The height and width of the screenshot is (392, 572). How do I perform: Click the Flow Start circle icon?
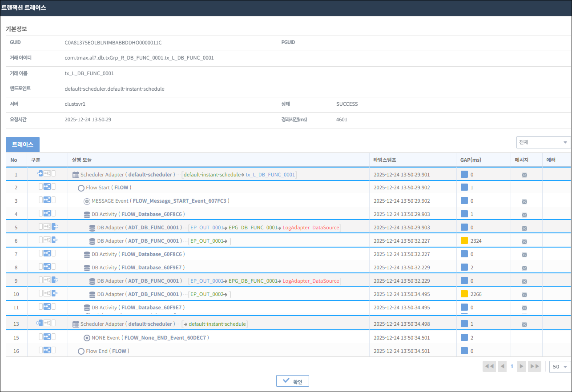pos(81,188)
